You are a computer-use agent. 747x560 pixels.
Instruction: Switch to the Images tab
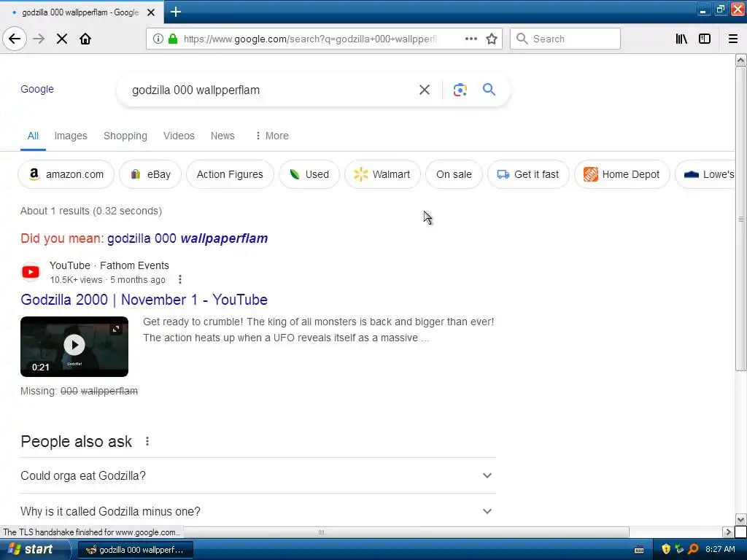click(x=71, y=136)
